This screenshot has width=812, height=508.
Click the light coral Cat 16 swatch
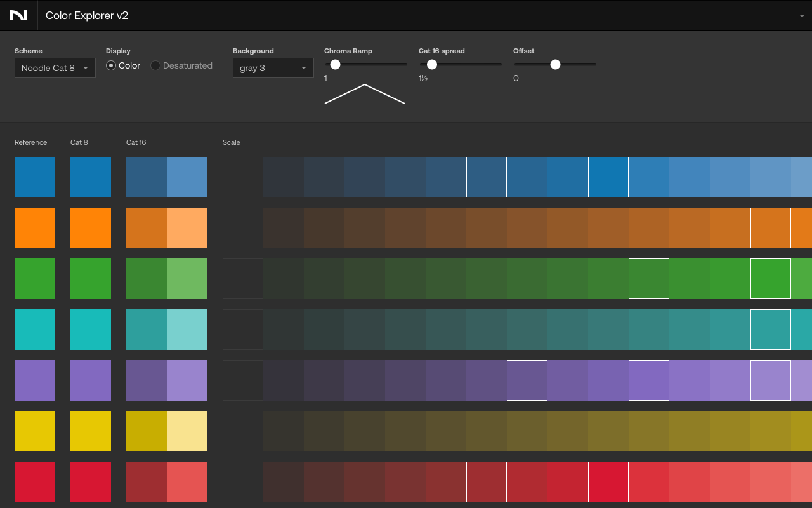click(187, 482)
